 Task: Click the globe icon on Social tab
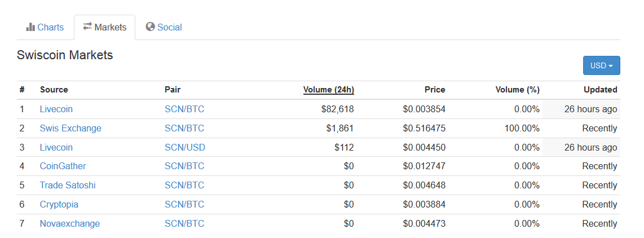pyautogui.click(x=151, y=27)
